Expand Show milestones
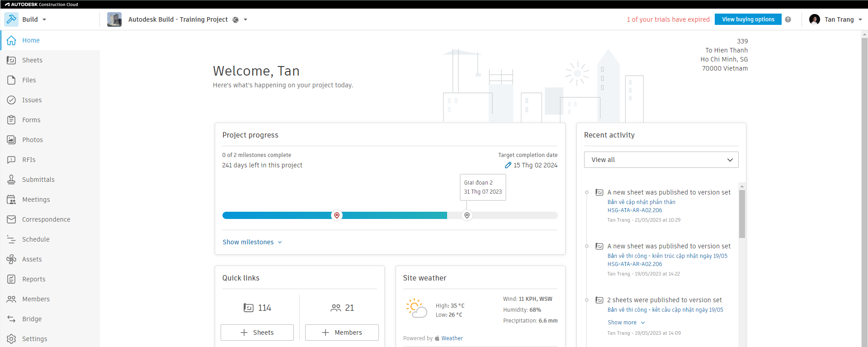Image resolution: width=868 pixels, height=347 pixels. coord(252,242)
